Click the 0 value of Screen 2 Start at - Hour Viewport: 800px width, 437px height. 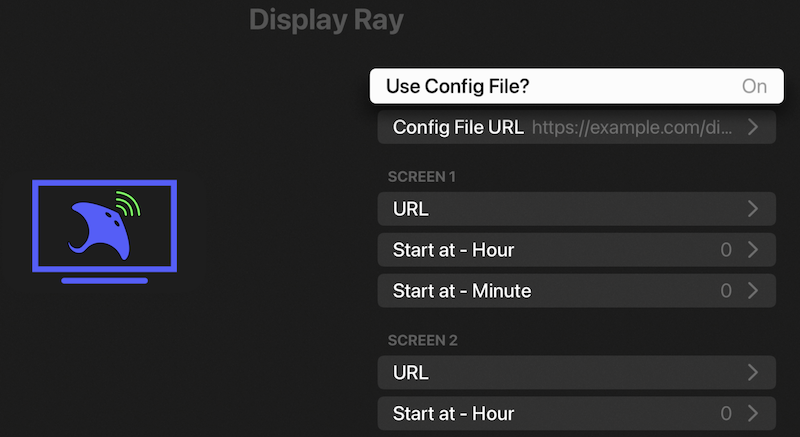(x=726, y=414)
